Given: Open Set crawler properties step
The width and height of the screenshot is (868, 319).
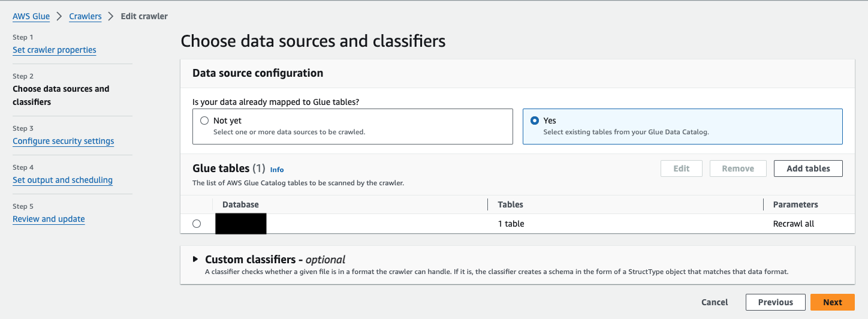Looking at the screenshot, I should click(55, 50).
